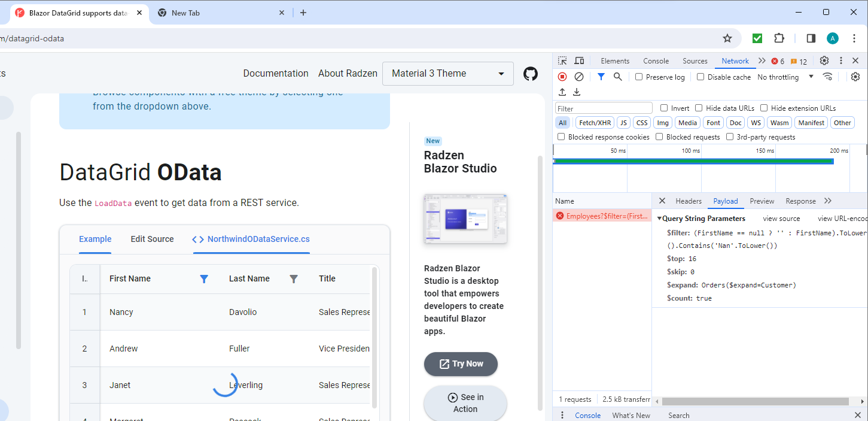868x421 pixels.
Task: Open DevTools settings gear in top bar
Action: (x=824, y=60)
